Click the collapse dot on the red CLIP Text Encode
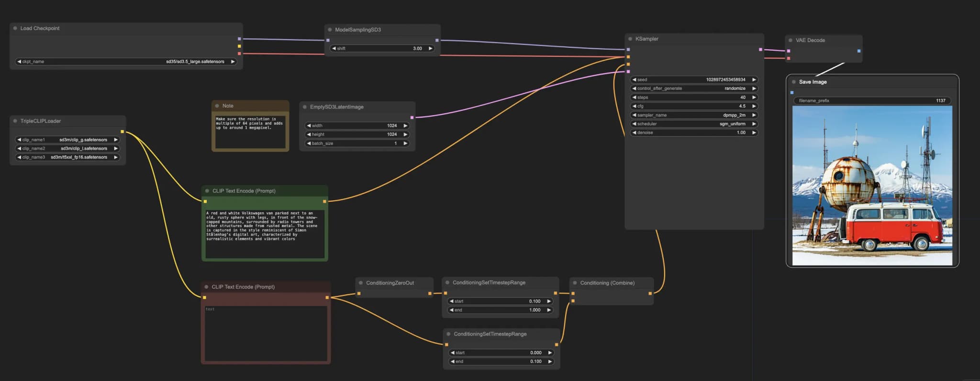This screenshot has width=980, height=381. point(206,287)
